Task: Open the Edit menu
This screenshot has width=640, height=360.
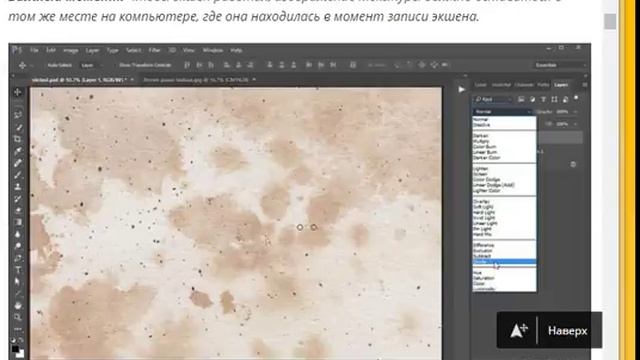Action: [x=51, y=50]
